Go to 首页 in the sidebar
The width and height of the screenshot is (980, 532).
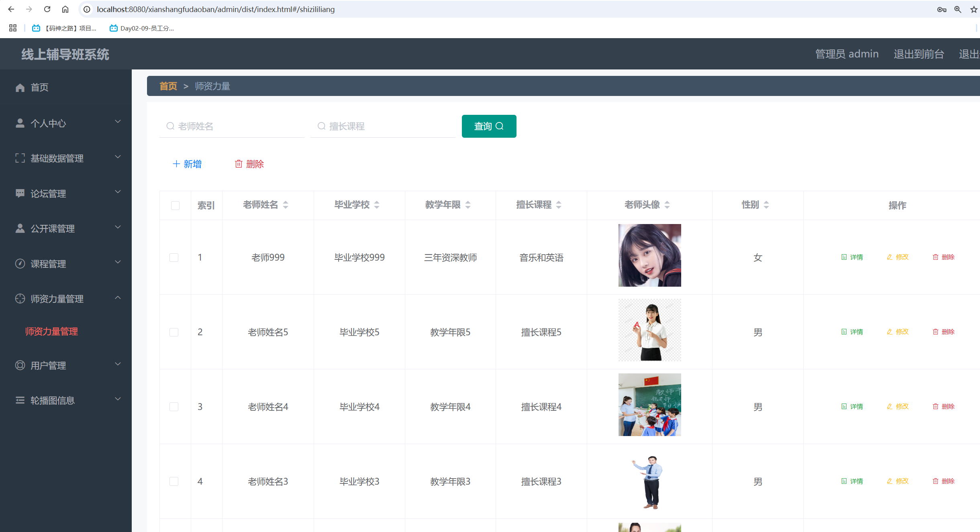(x=39, y=88)
